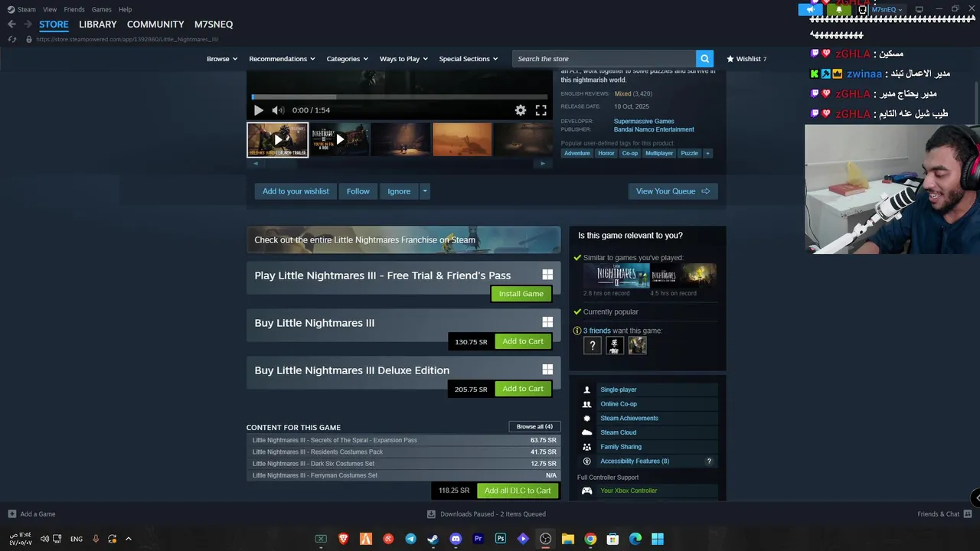Open the Ignore options dropdown arrow

pos(425,191)
